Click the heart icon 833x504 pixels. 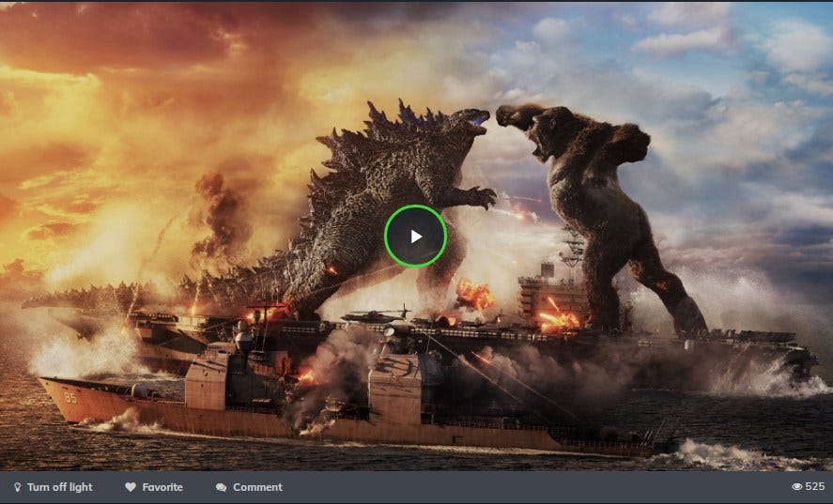[x=131, y=487]
